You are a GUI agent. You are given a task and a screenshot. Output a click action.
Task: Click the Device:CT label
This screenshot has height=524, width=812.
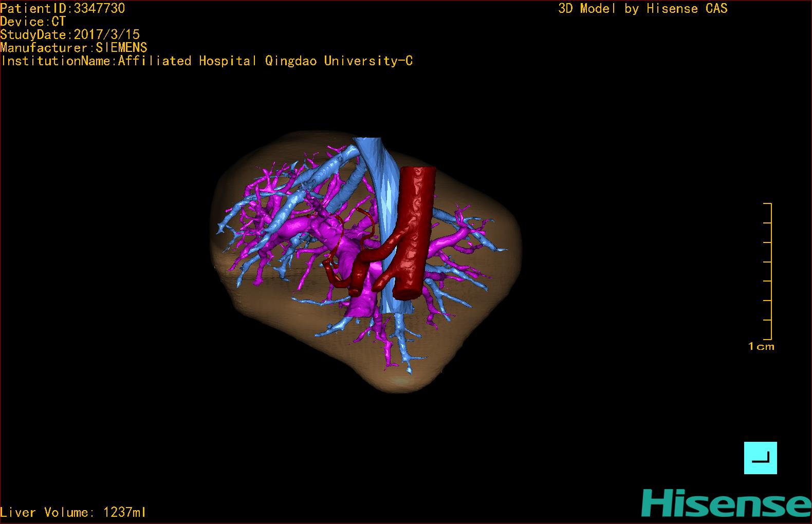(33, 22)
